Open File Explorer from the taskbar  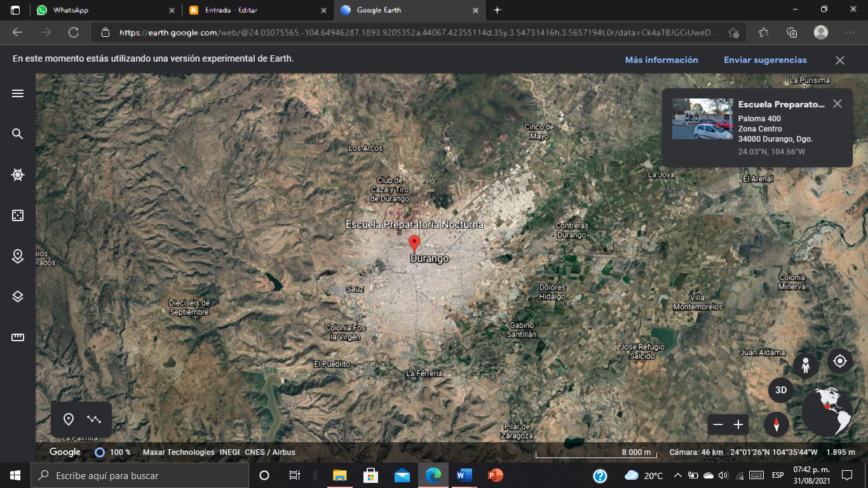coord(340,475)
